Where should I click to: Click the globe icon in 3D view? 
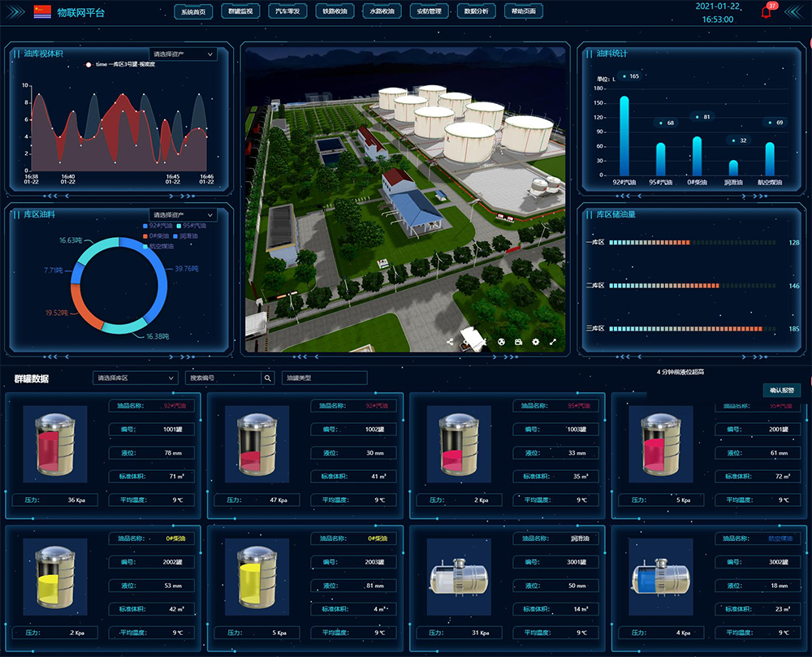[501, 342]
